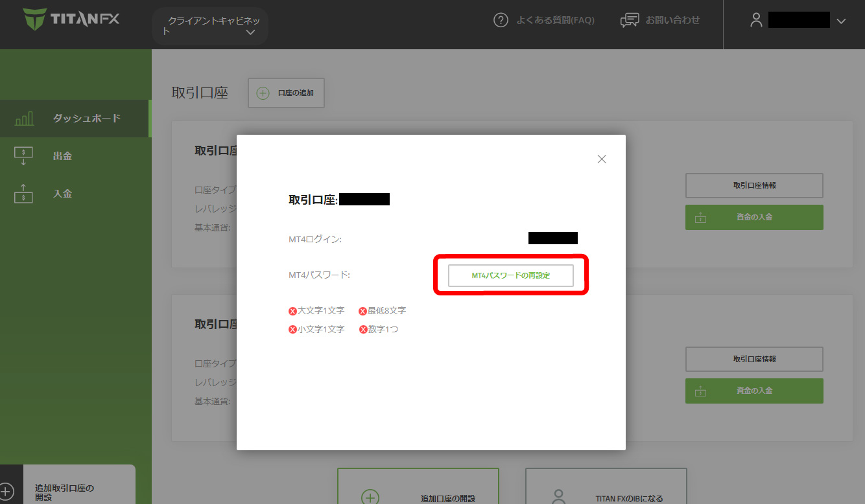Open the お問い合わせ contact link
Screen dimensions: 865x504
tap(672, 20)
